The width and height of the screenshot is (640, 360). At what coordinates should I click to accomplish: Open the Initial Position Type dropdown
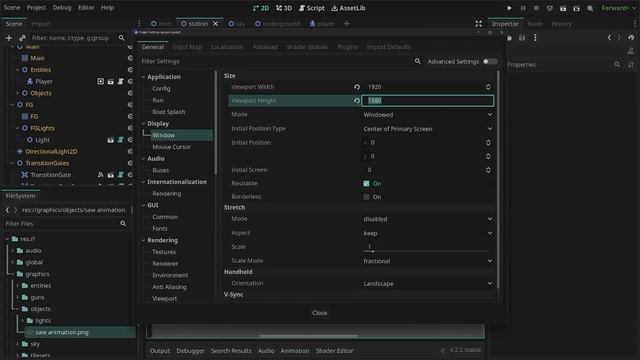coord(427,129)
